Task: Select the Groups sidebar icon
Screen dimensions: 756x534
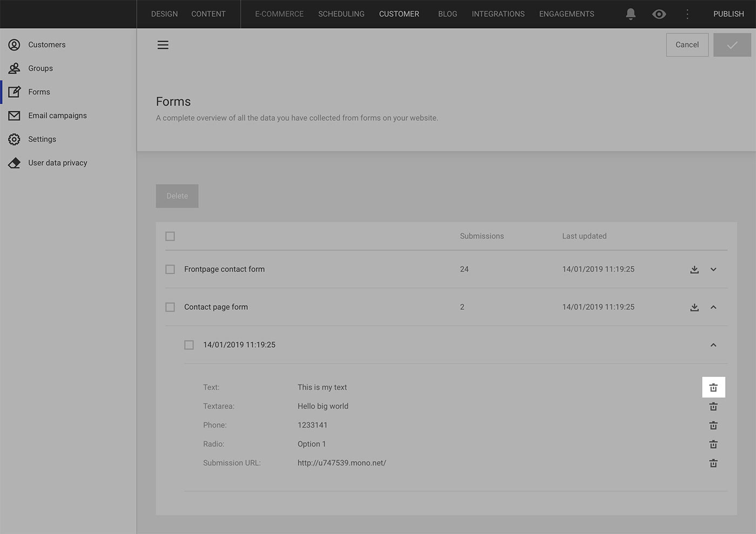Action: click(x=14, y=68)
